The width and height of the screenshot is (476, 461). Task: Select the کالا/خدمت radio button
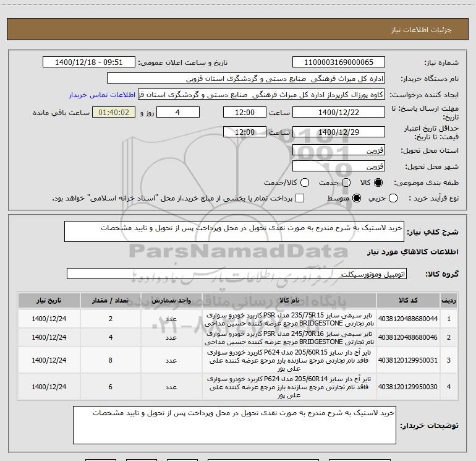305,183
